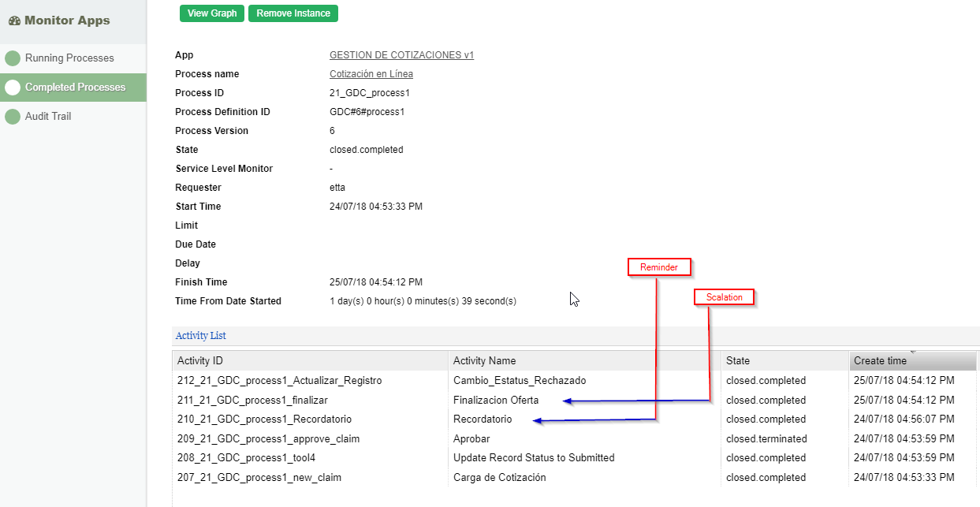This screenshot has height=507, width=980.
Task: Click the circle icon beside Completed Processes
Action: (13, 88)
